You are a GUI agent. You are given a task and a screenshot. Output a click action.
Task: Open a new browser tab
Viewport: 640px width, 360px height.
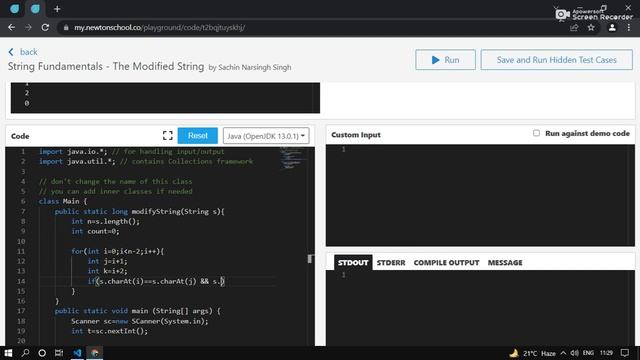[57, 9]
